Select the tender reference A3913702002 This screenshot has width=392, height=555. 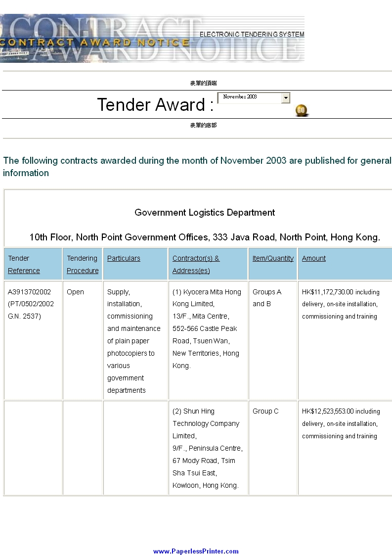(x=29, y=292)
